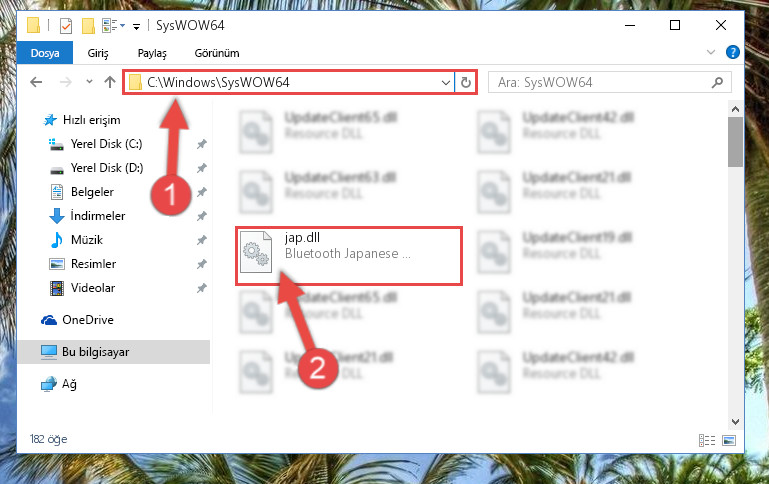The height and width of the screenshot is (484, 769).
Task: Click the search magnifier icon
Action: pyautogui.click(x=718, y=82)
